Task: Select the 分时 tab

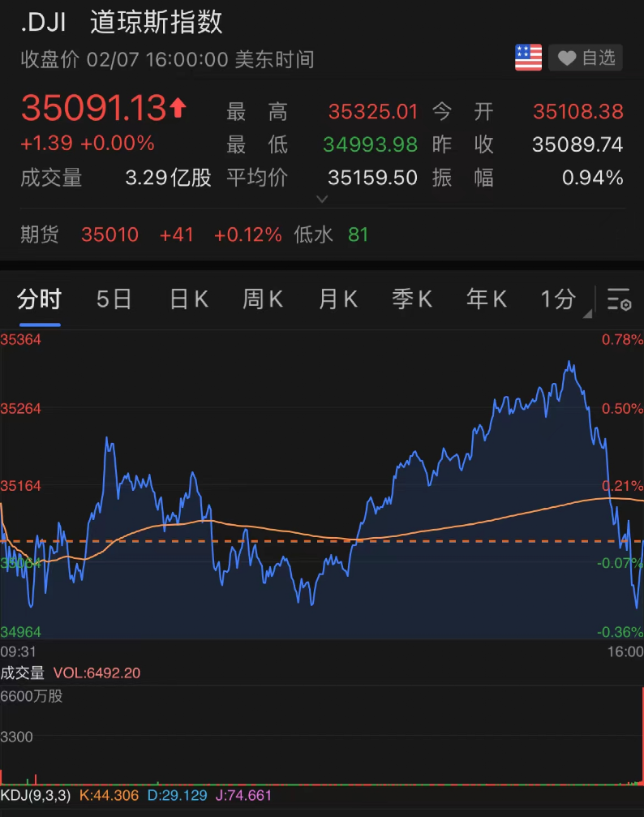Action: tap(40, 299)
